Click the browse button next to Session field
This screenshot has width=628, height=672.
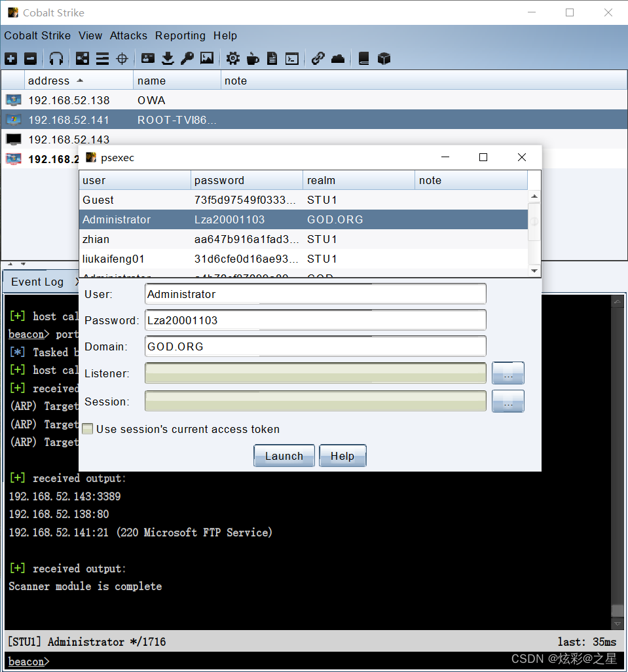click(x=508, y=401)
